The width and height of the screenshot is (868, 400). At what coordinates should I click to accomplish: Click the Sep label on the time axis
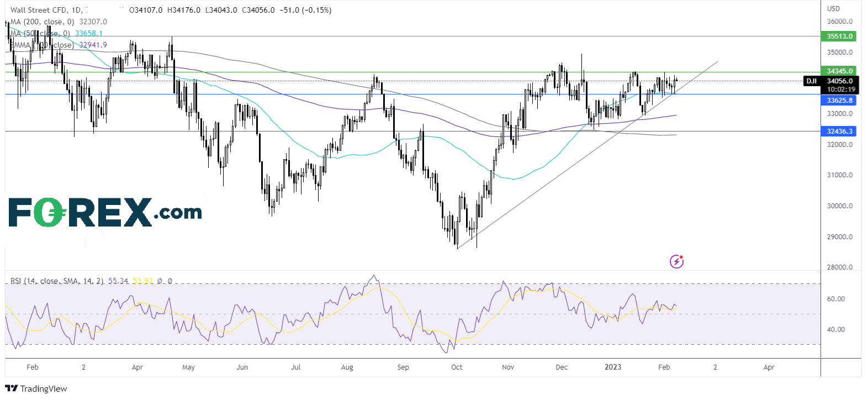coord(403,367)
